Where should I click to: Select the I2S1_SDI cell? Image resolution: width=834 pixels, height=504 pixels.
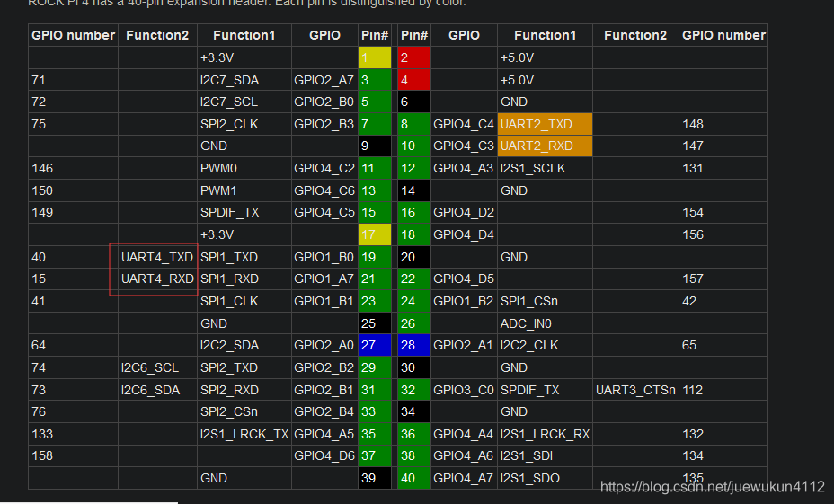pos(545,455)
